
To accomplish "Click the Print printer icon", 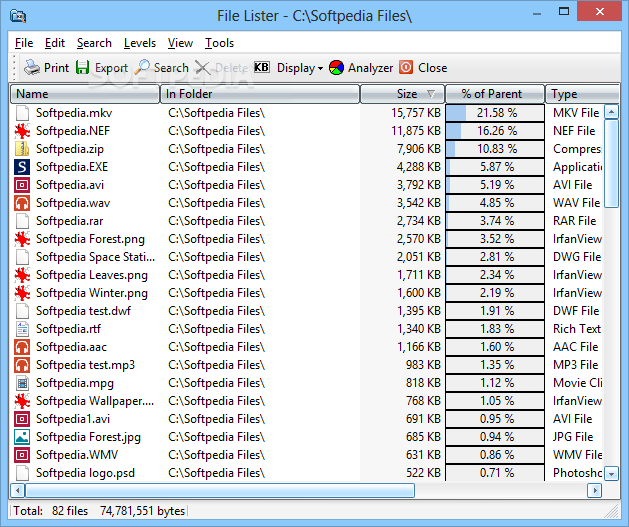I will [32, 67].
